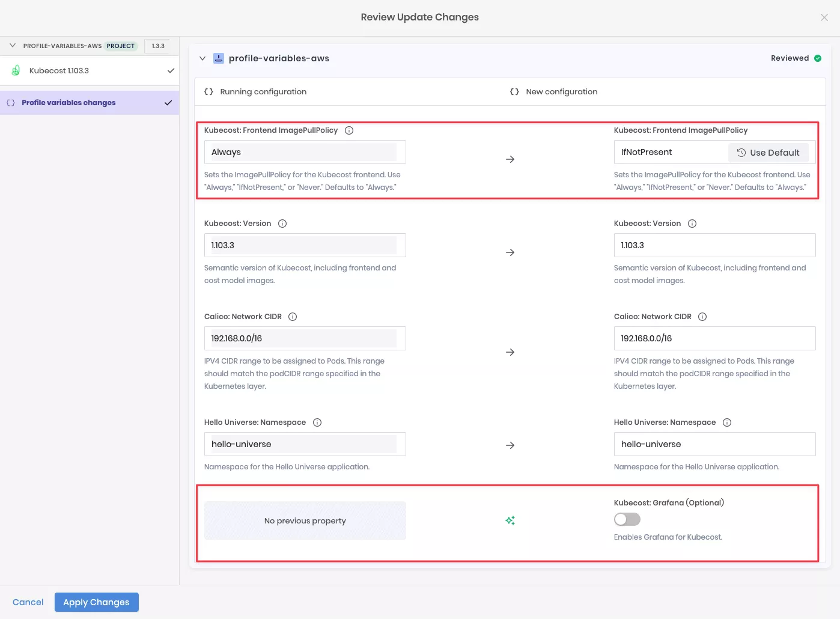Click the No previous property placeholder
Image resolution: width=840 pixels, height=619 pixels.
coord(305,520)
